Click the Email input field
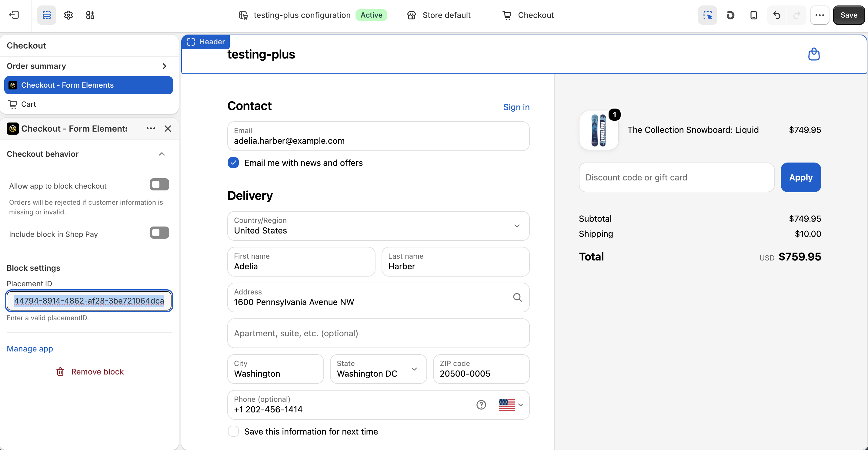The image size is (868, 450). click(x=378, y=136)
